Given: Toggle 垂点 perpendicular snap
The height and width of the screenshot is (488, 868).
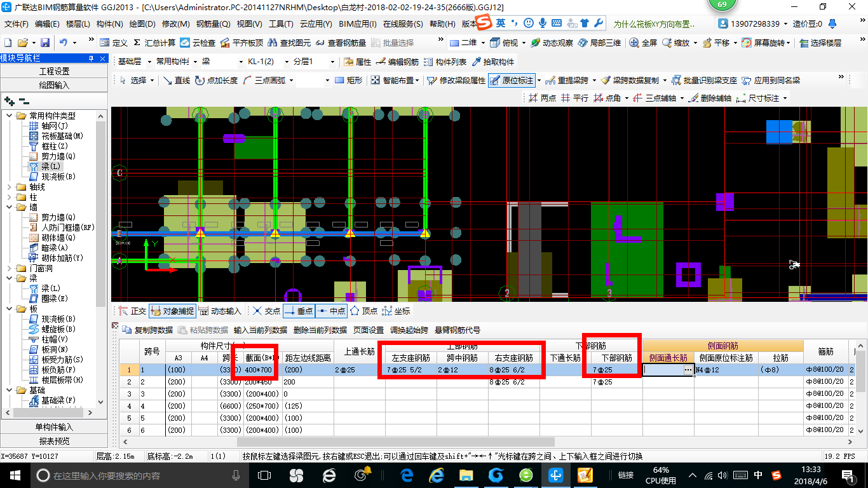Looking at the screenshot, I should point(298,311).
